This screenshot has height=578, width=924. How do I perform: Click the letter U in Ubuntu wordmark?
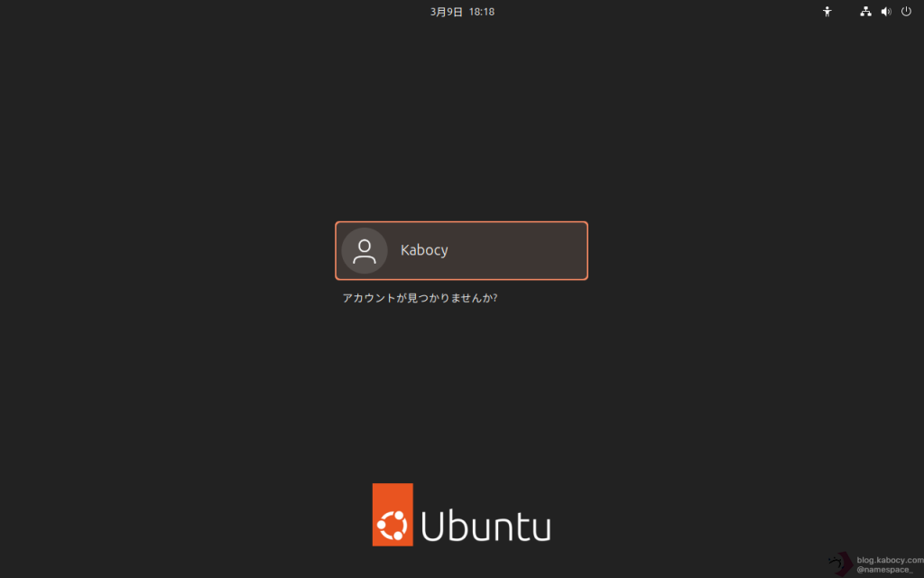433,526
